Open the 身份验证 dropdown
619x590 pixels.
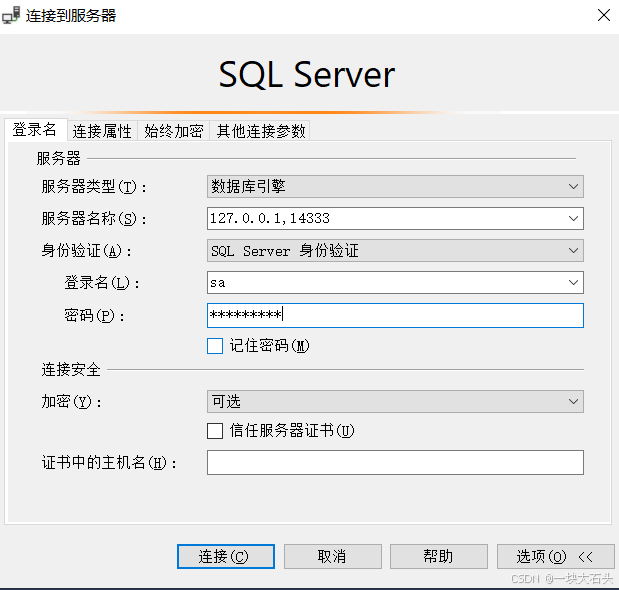(x=395, y=250)
